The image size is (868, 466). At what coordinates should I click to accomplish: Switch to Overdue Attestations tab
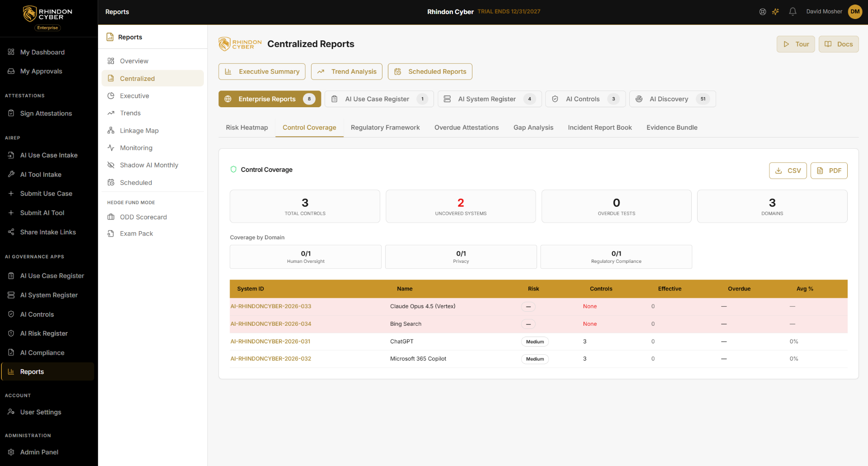tap(467, 128)
